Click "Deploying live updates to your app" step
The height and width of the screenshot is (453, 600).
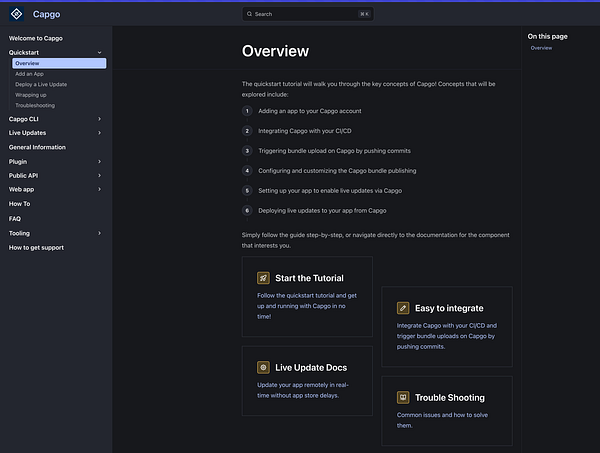pyautogui.click(x=322, y=210)
